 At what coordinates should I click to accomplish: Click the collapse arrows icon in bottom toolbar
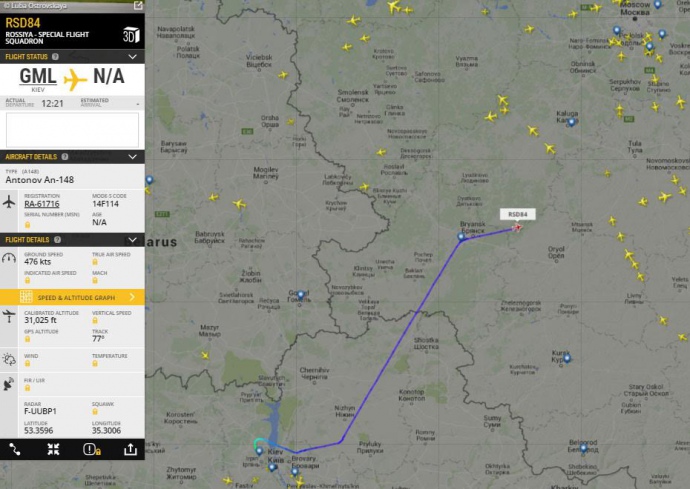tap(53, 449)
